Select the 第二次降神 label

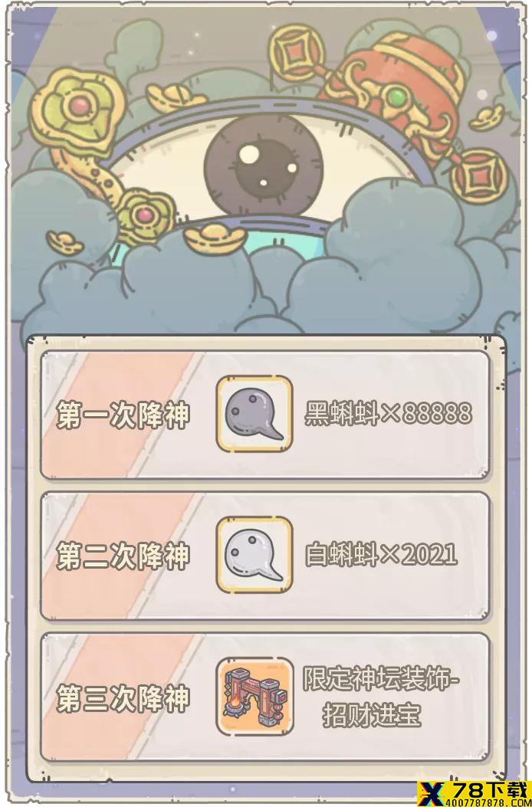click(123, 556)
